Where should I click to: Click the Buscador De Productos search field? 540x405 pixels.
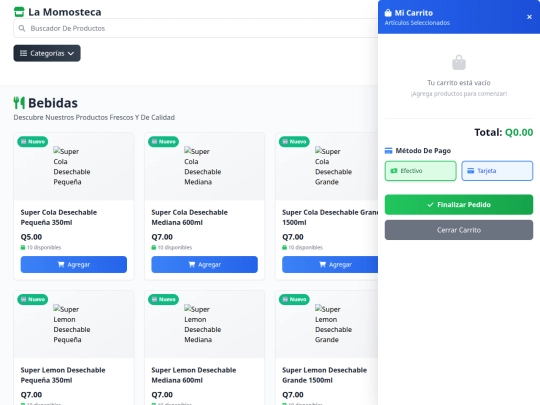tap(196, 28)
